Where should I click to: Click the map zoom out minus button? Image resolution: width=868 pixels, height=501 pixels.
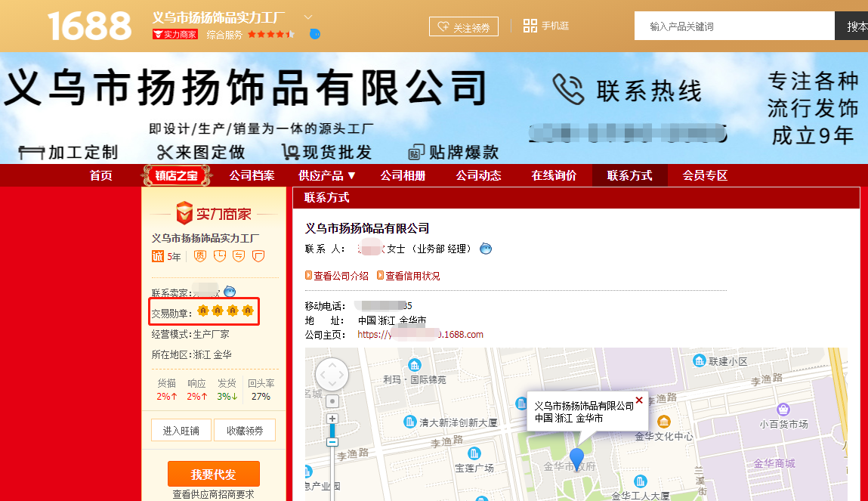[332, 442]
